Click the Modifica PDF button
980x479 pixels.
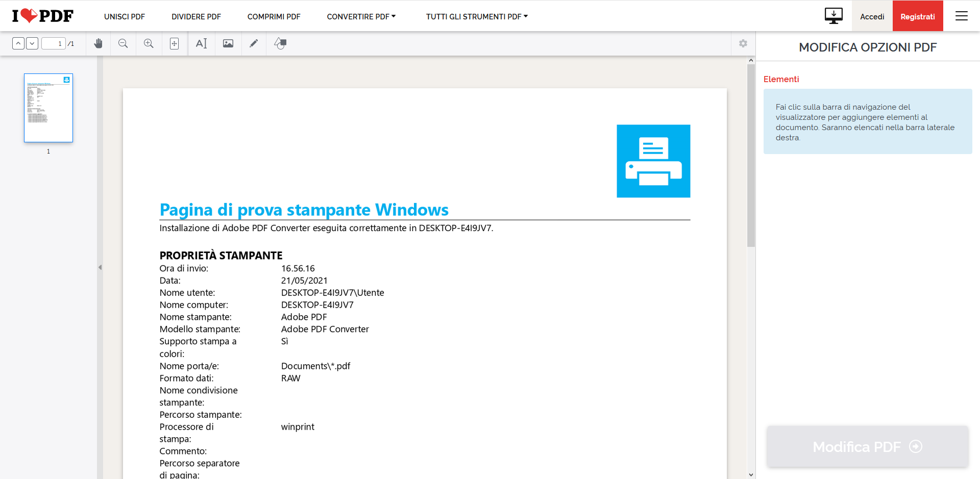click(867, 446)
